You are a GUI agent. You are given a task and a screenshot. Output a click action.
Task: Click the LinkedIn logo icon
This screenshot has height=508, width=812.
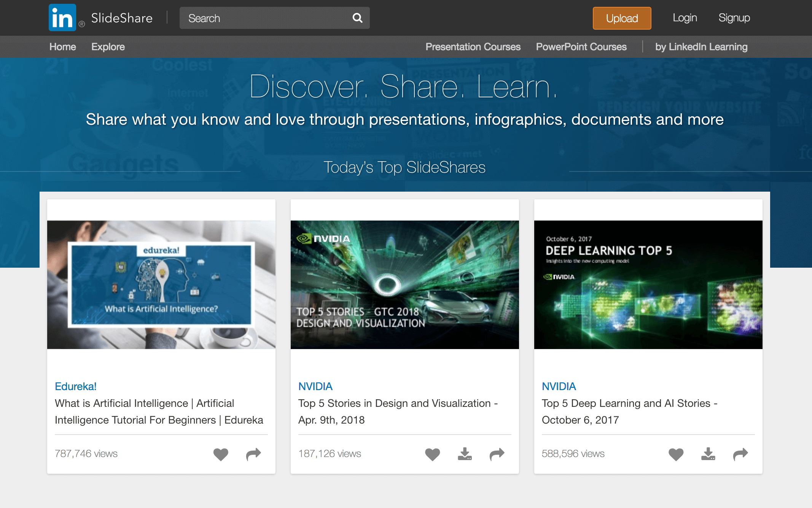62,17
